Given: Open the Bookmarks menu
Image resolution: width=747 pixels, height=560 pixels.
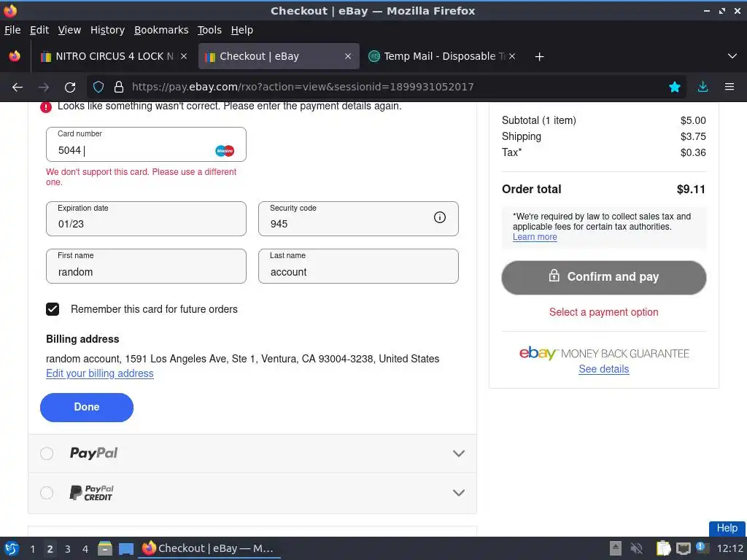Looking at the screenshot, I should tap(161, 30).
